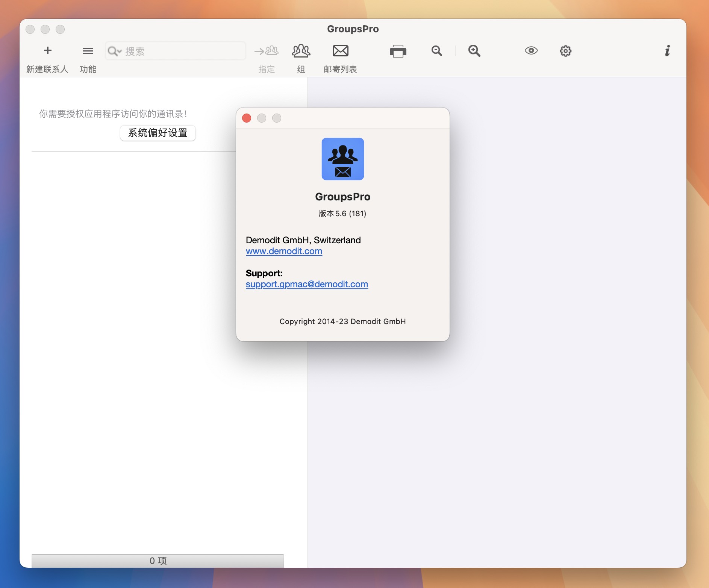Image resolution: width=709 pixels, height=588 pixels.
Task: Open the 组 groups icon
Action: pos(301,51)
